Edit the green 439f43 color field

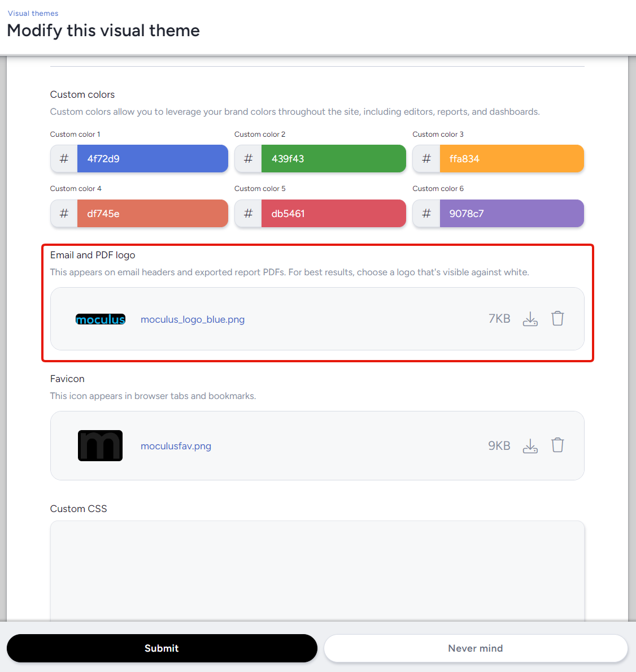coord(333,159)
